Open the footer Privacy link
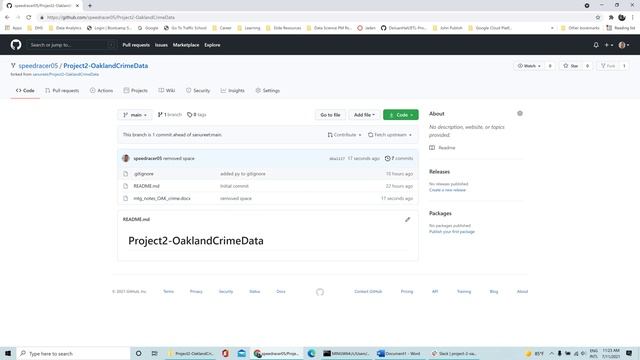Screen dimensions: 640x360 [x=196, y=292]
